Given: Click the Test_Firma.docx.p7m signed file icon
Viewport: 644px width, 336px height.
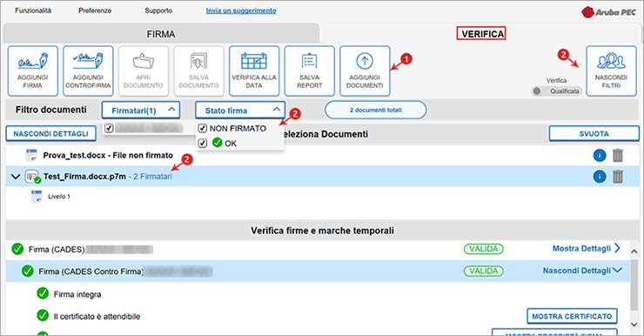Looking at the screenshot, I should (x=33, y=177).
